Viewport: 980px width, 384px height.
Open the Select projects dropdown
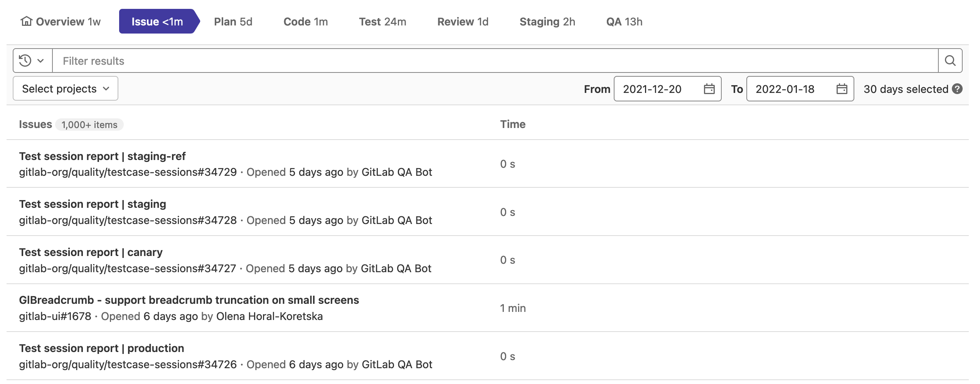pos(65,88)
